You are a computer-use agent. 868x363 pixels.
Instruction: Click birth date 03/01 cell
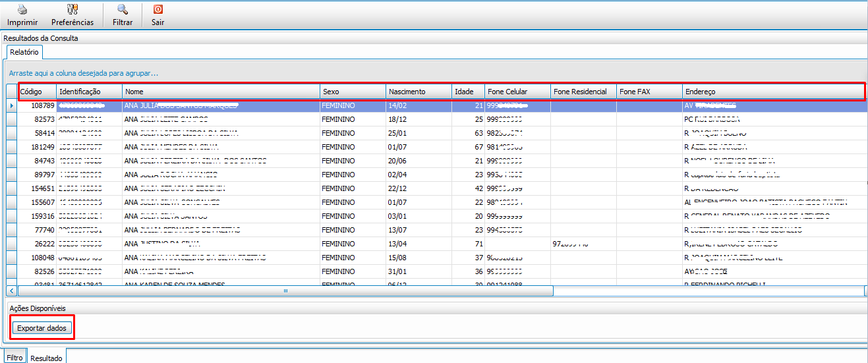[419, 216]
